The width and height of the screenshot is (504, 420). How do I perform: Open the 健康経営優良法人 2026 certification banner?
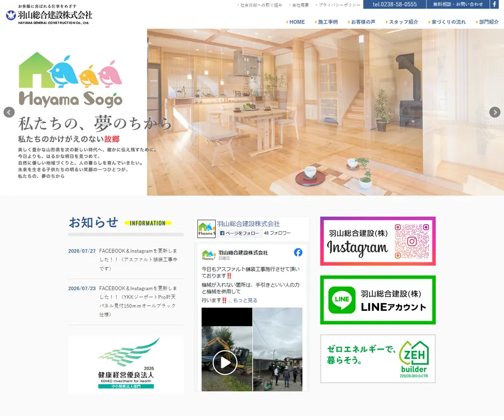(x=126, y=365)
